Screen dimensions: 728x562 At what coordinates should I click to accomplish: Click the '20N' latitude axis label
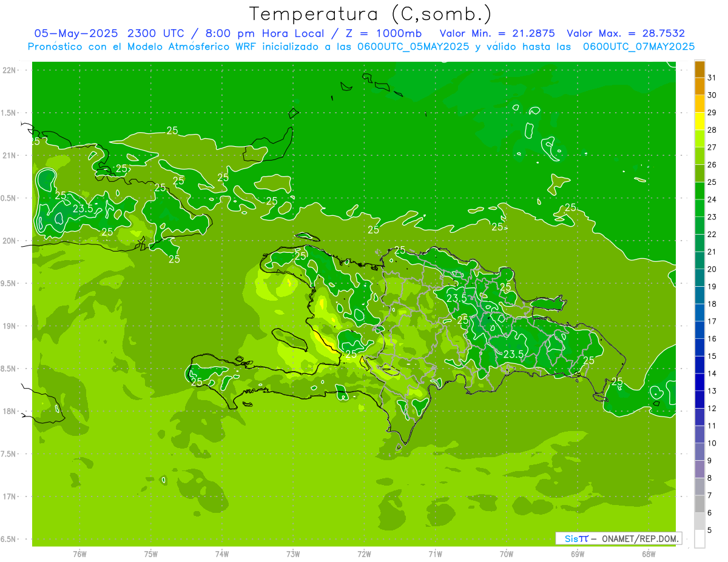point(9,241)
